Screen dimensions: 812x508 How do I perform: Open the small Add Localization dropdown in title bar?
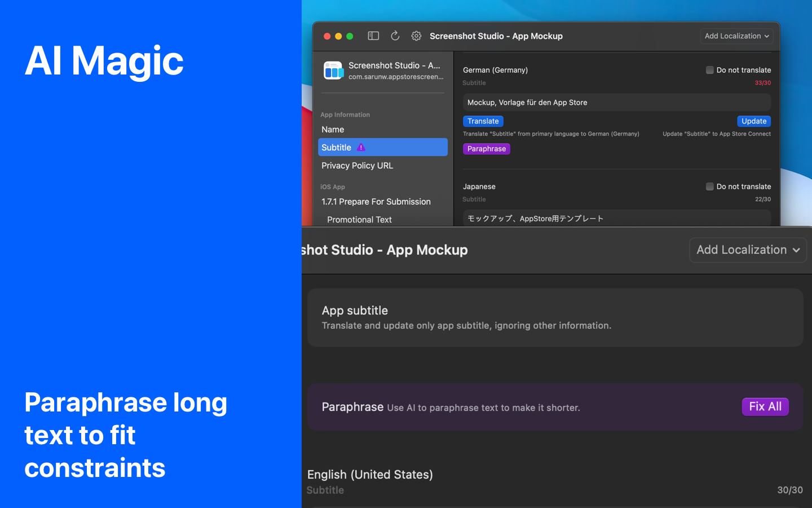click(x=736, y=36)
